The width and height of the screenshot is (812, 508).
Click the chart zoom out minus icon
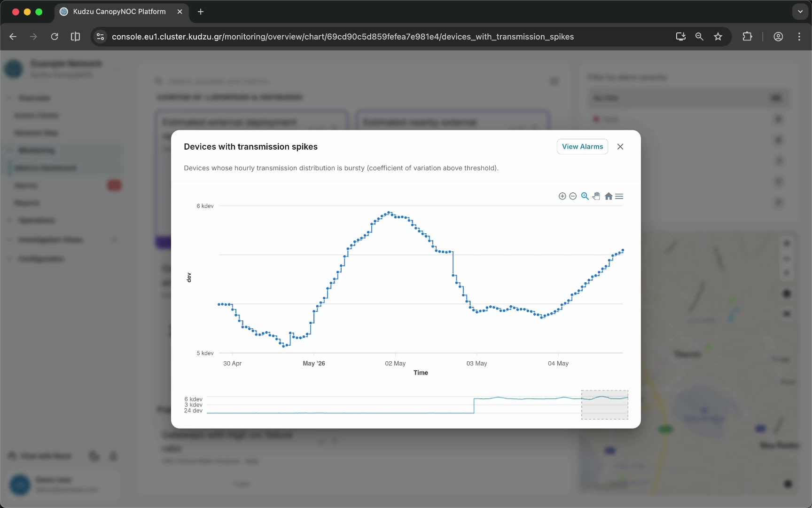point(573,196)
